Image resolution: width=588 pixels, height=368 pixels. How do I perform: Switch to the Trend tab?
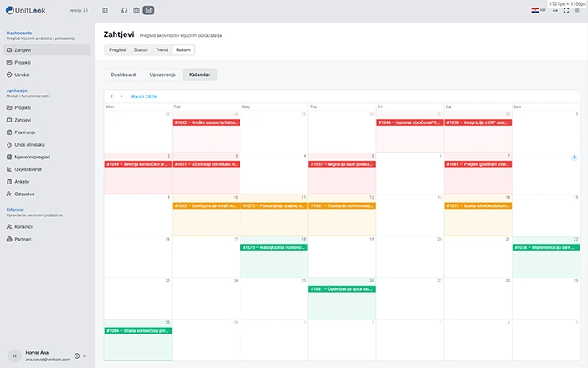pos(162,50)
